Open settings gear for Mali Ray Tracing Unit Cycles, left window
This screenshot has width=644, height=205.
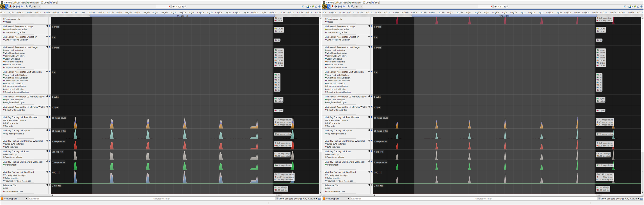47,130
